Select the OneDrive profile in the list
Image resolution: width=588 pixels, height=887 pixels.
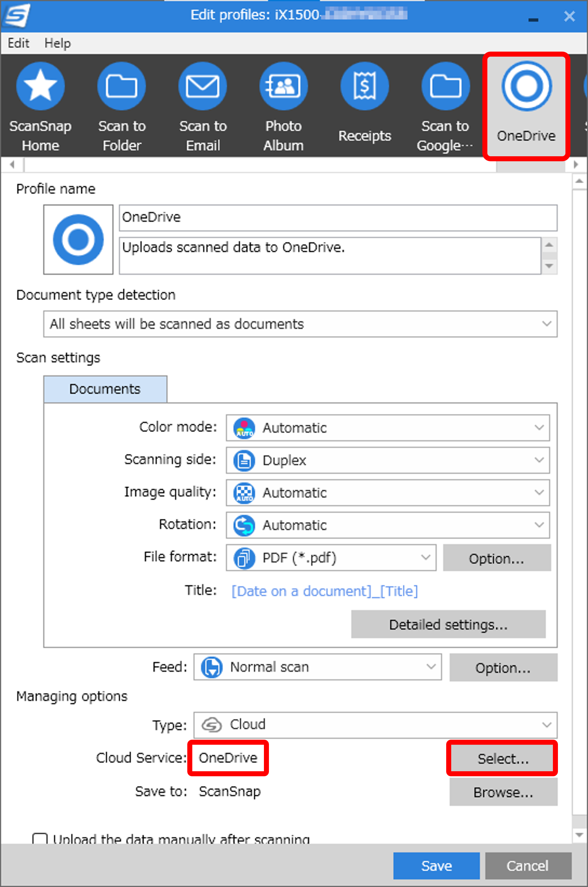pos(526,106)
